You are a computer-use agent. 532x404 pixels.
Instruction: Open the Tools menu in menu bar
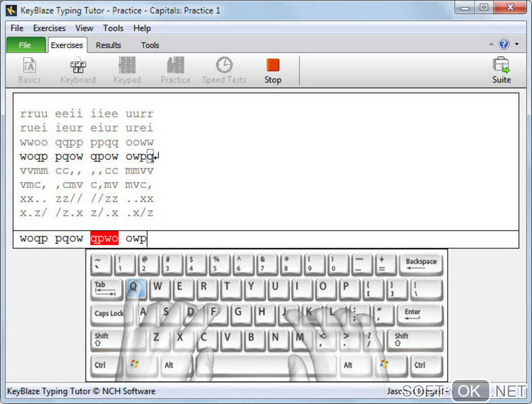tap(113, 28)
